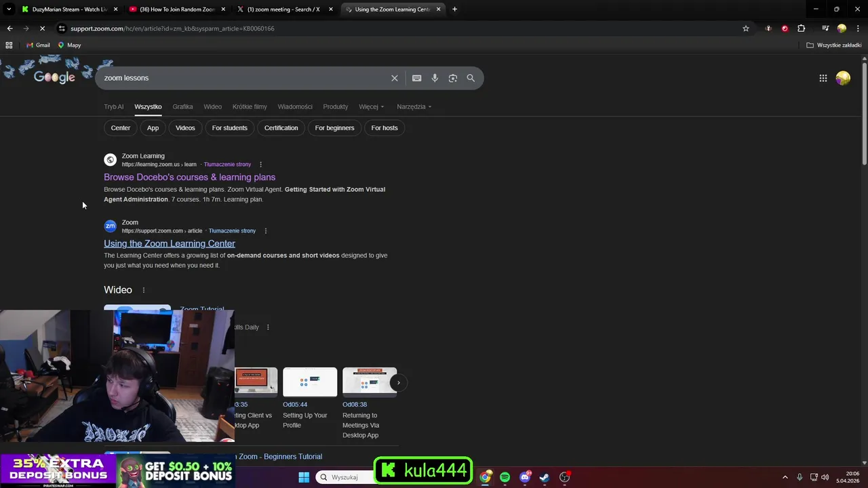Image resolution: width=868 pixels, height=488 pixels.
Task: Select the For beginners filter chip
Action: point(334,127)
